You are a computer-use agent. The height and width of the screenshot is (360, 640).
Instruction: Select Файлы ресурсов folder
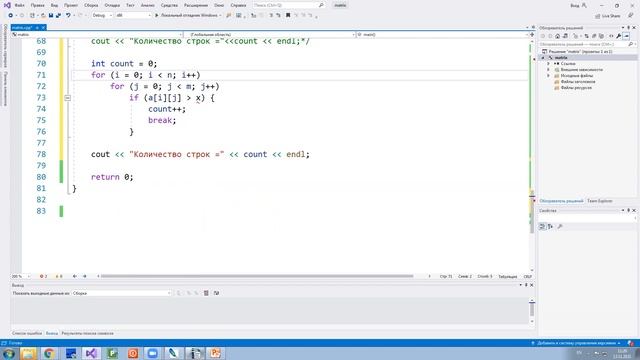(576, 88)
